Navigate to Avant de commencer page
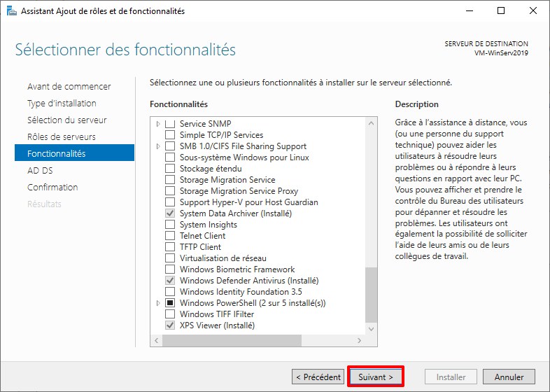Image resolution: width=550 pixels, height=392 pixels. point(69,86)
